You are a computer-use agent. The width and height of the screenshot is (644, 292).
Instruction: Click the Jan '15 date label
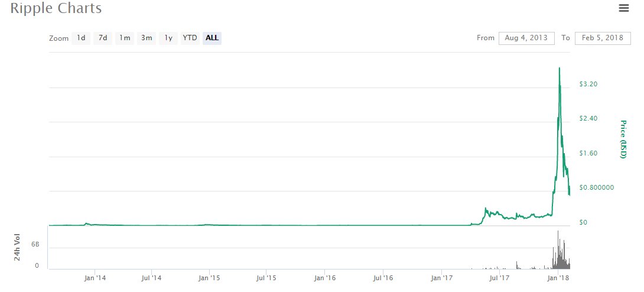pyautogui.click(x=210, y=278)
